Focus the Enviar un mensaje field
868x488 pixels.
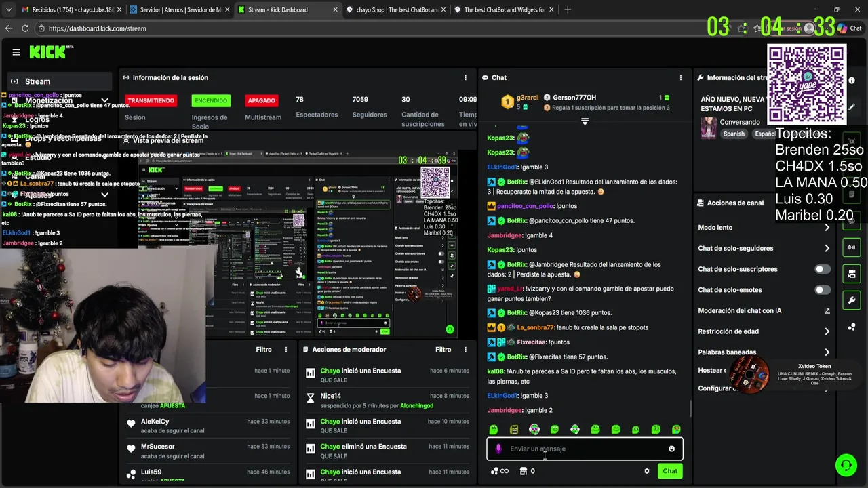coord(585,449)
